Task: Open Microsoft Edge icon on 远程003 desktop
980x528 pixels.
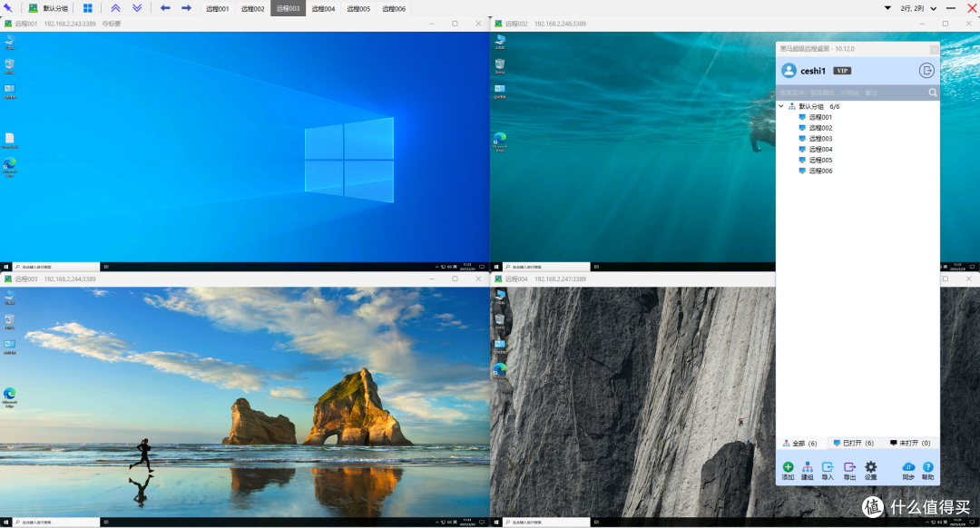Action: [9, 396]
